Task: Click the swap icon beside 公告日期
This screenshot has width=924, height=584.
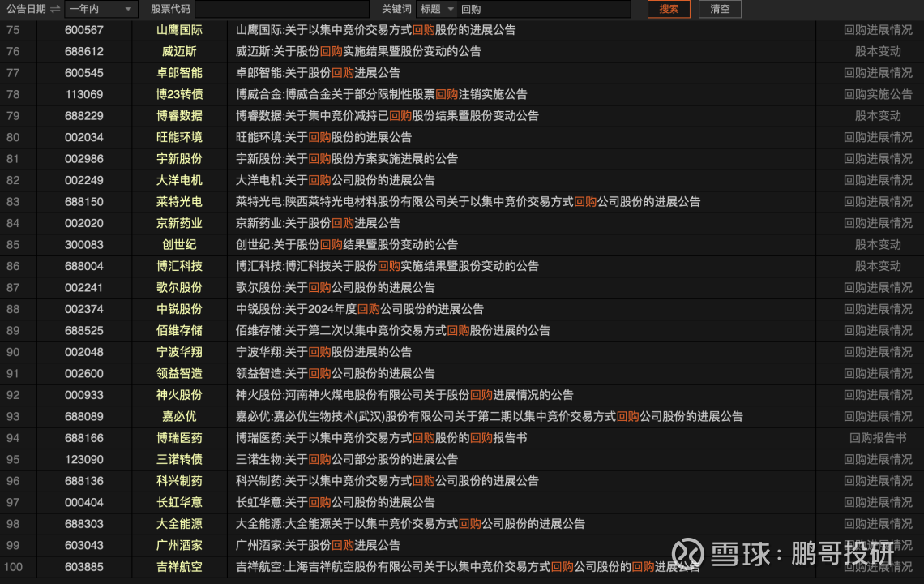Action: [x=55, y=9]
